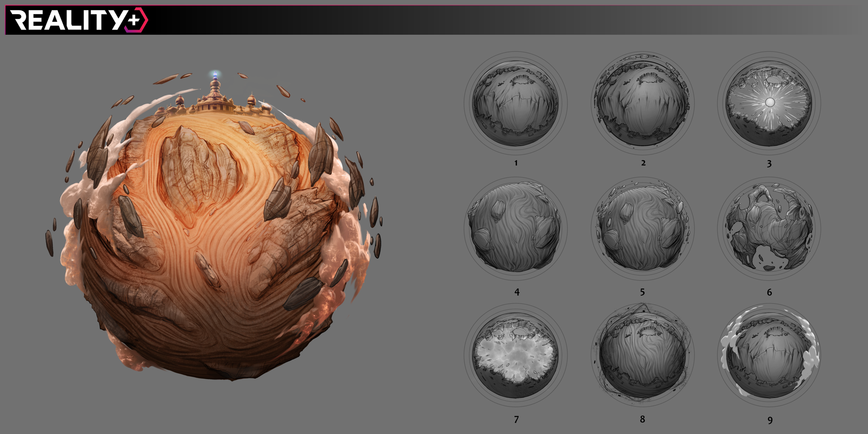868x434 pixels.
Task: Click the number 5 label
Action: point(642,292)
